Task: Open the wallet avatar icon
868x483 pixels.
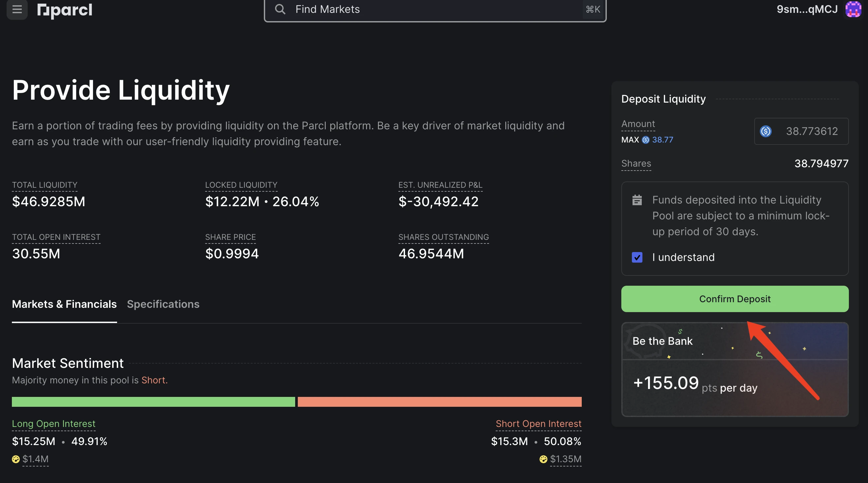Action: click(853, 9)
